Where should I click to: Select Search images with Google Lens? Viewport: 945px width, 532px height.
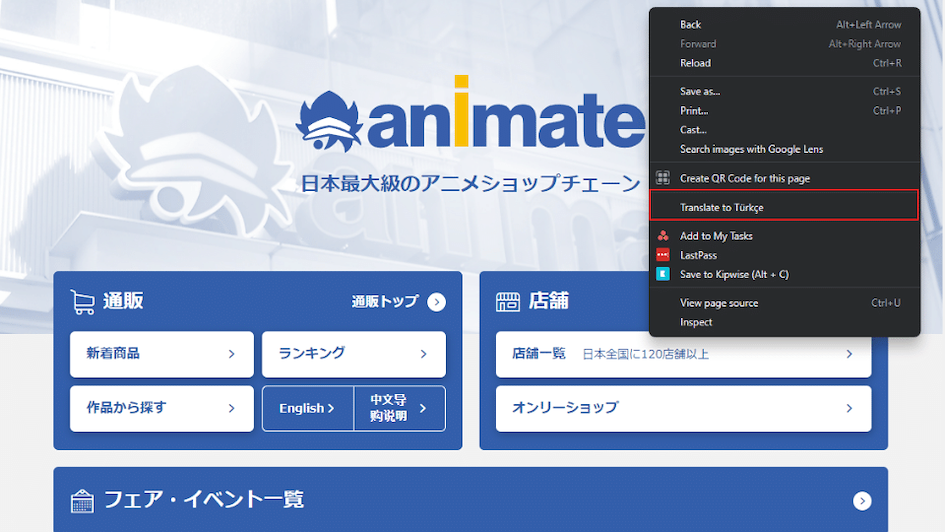point(785,149)
